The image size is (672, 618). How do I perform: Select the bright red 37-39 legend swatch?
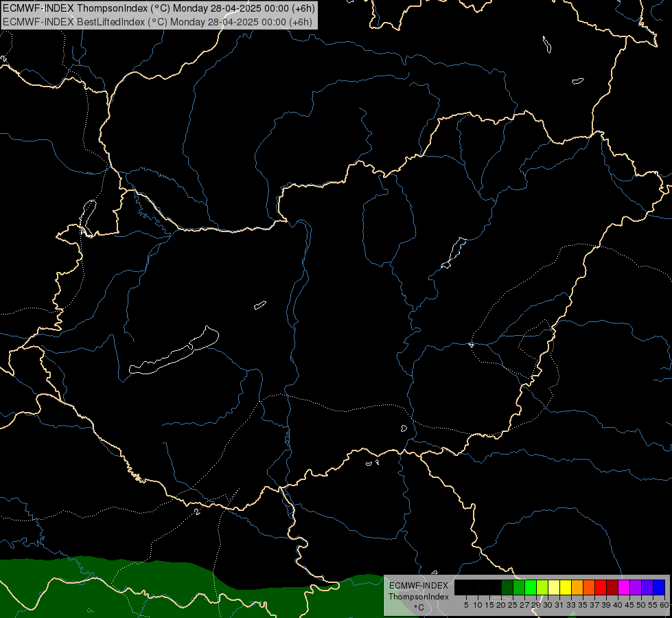[x=601, y=587]
